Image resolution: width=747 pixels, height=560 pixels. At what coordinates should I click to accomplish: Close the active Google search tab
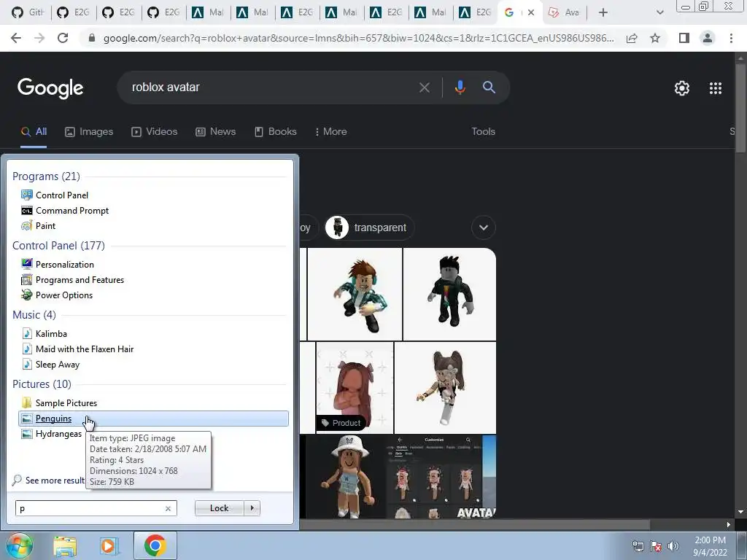pyautogui.click(x=531, y=12)
